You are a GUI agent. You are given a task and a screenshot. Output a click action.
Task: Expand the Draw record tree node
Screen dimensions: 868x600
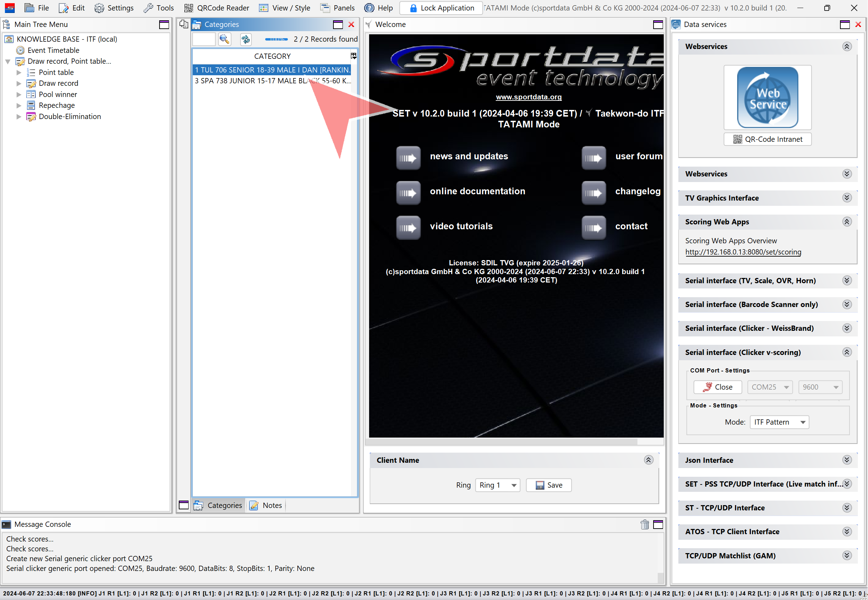click(19, 83)
